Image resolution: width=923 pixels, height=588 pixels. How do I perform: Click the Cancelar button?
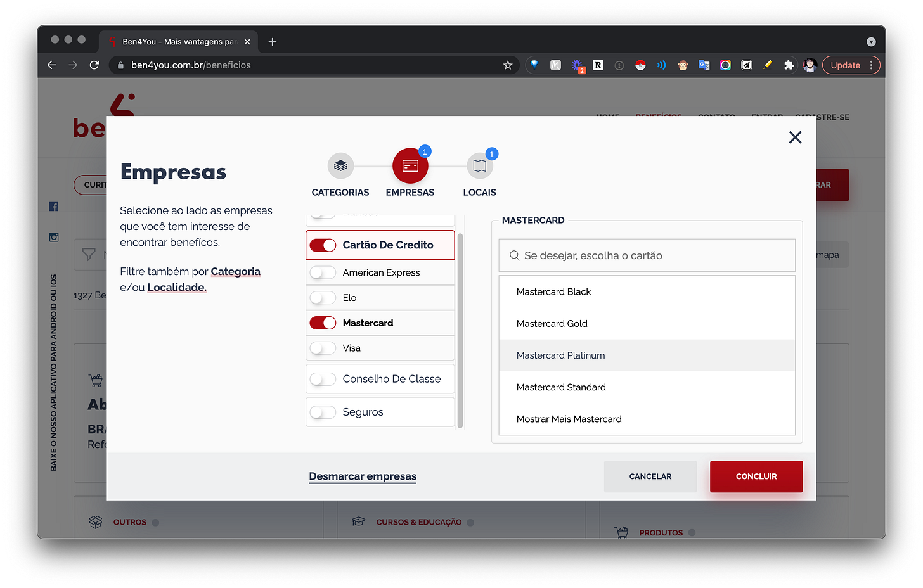[650, 476]
